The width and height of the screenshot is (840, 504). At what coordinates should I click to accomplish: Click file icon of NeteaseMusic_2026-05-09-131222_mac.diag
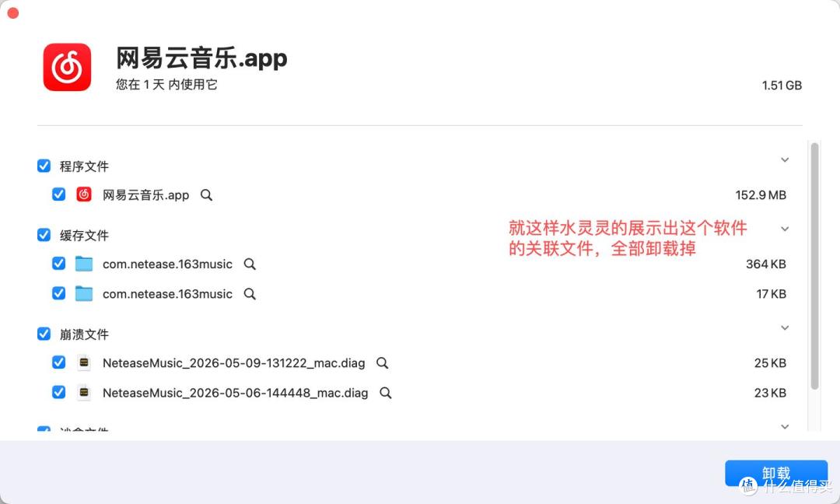click(x=83, y=362)
